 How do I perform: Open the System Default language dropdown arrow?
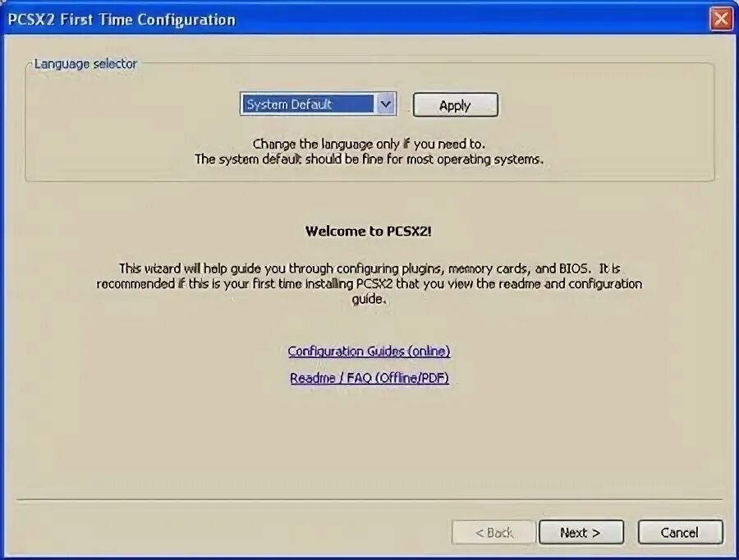click(386, 103)
